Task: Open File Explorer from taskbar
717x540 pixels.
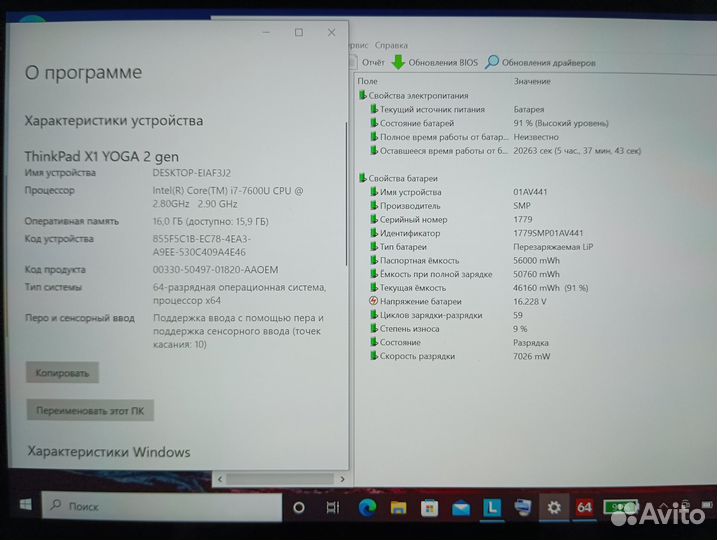Action: [x=398, y=508]
